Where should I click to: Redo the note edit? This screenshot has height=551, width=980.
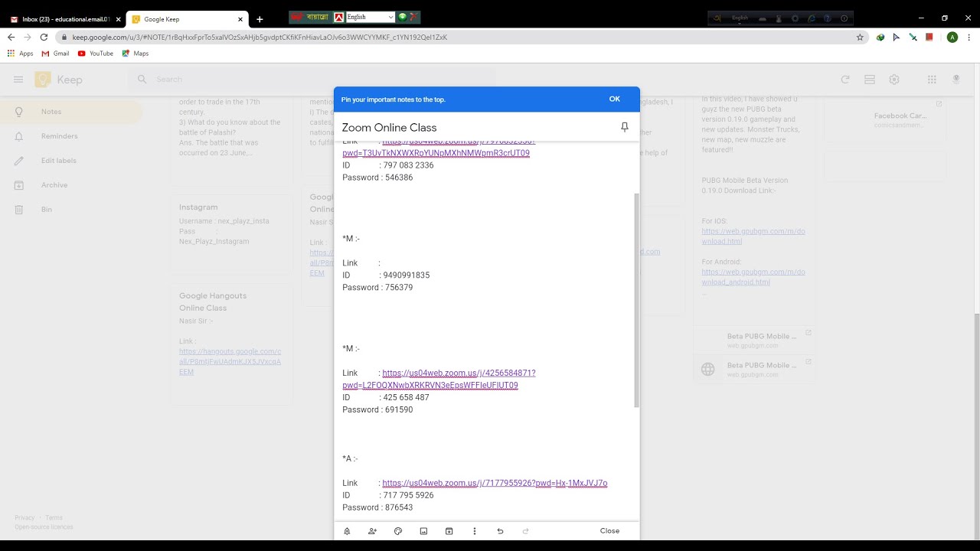tap(525, 531)
